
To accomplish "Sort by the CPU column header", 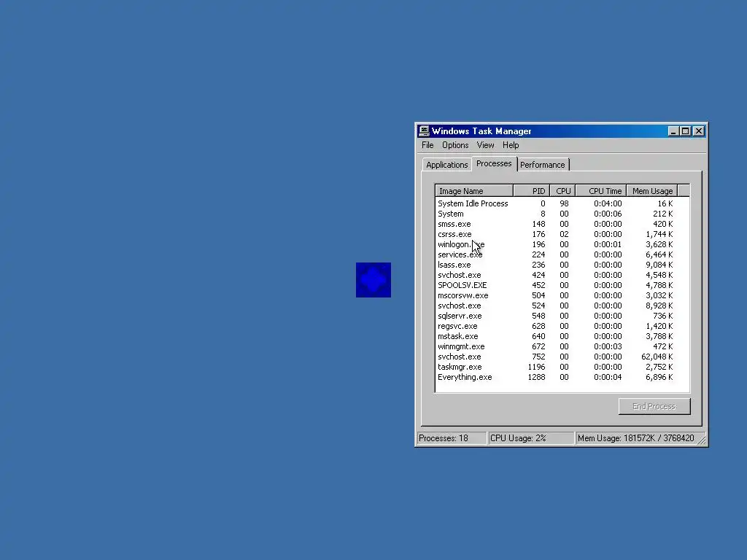I will click(562, 191).
